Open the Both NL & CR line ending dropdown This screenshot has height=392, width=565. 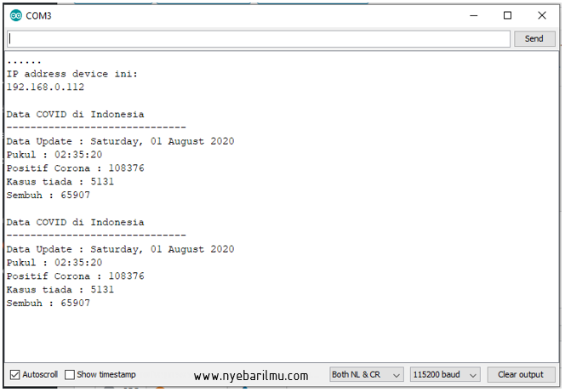click(366, 375)
